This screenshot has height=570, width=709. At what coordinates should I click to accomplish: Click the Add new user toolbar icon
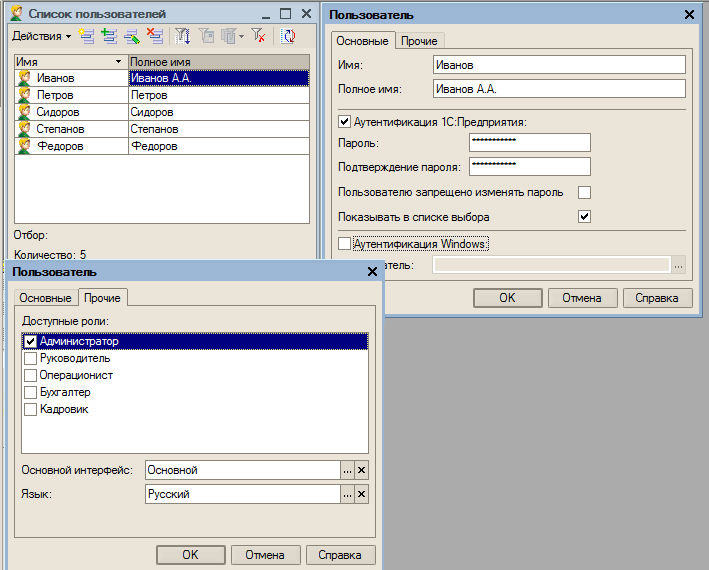pos(88,36)
